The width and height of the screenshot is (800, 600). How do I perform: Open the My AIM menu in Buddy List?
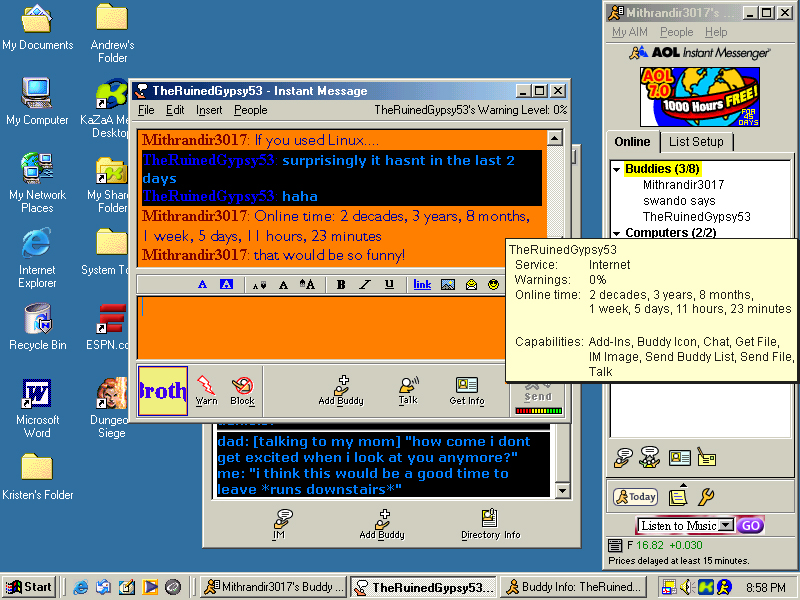pos(630,32)
